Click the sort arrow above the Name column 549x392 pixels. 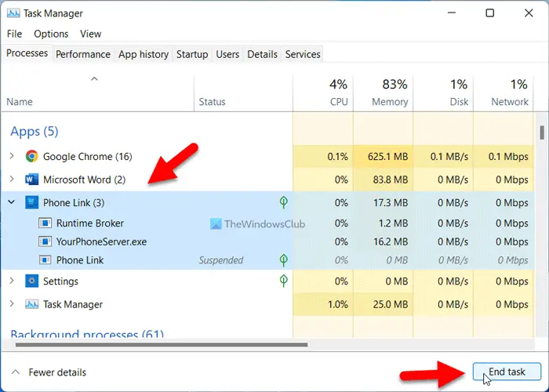tap(94, 79)
